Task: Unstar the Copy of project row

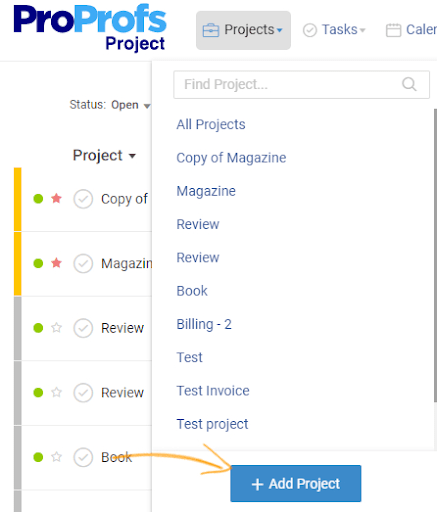Action: 56,199
